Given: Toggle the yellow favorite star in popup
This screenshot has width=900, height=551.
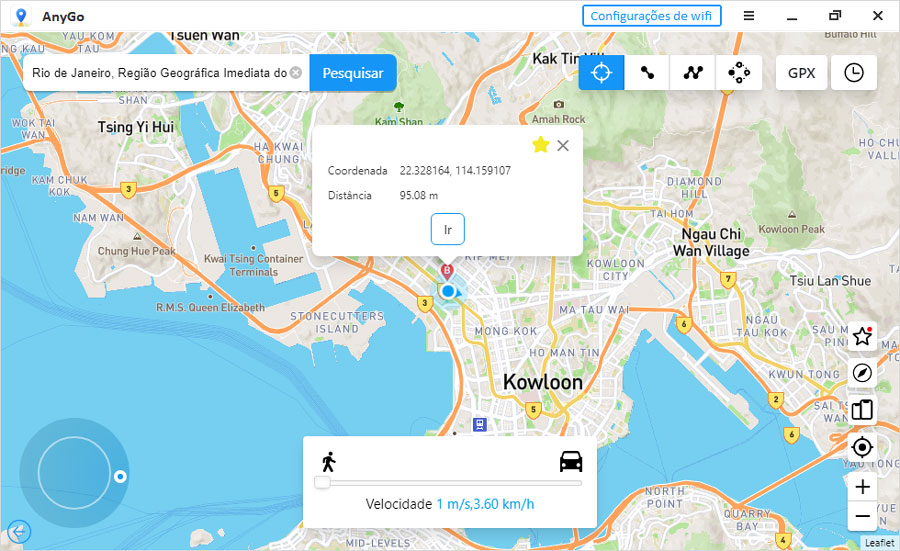Looking at the screenshot, I should coord(541,145).
